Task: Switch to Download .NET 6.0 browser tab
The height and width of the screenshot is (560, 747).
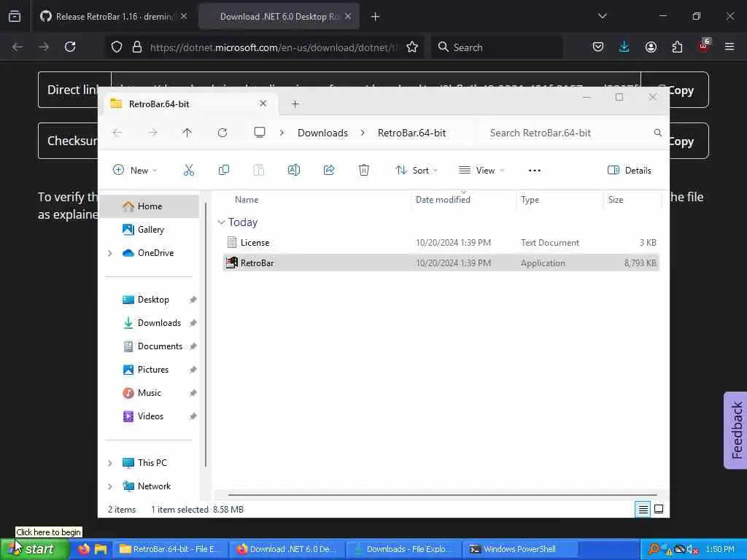Action: click(279, 17)
